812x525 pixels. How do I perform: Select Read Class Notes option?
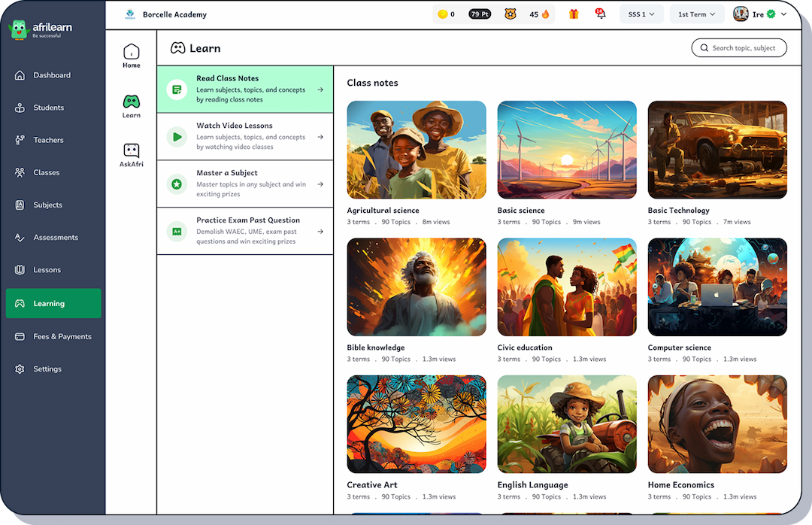(x=245, y=90)
